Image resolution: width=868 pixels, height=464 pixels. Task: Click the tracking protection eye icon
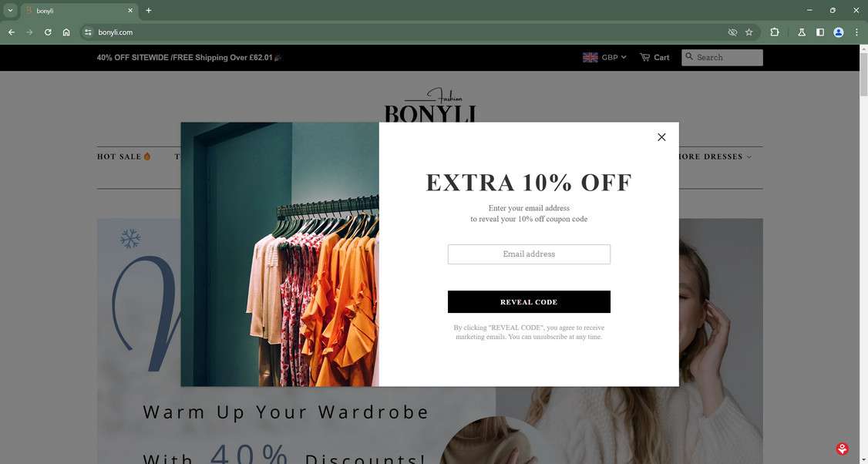[732, 32]
